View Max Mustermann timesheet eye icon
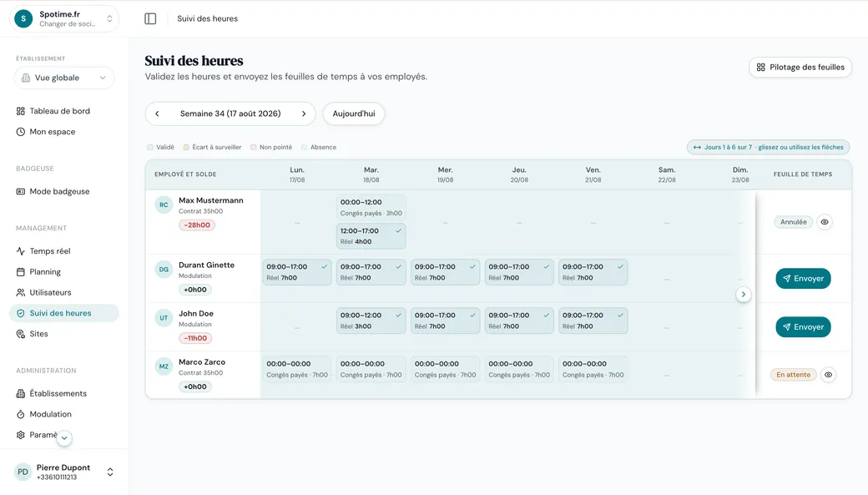The width and height of the screenshot is (868, 495). click(x=825, y=222)
